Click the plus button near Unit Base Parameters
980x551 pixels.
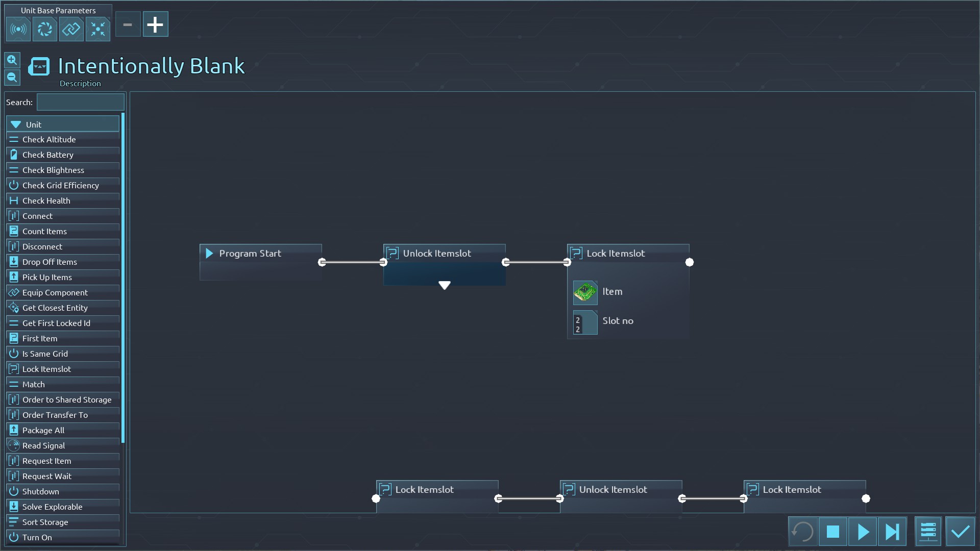click(155, 24)
